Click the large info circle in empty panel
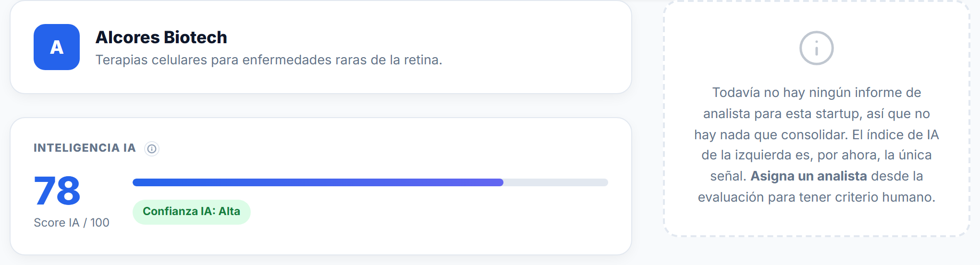The height and width of the screenshot is (265, 980). (816, 48)
